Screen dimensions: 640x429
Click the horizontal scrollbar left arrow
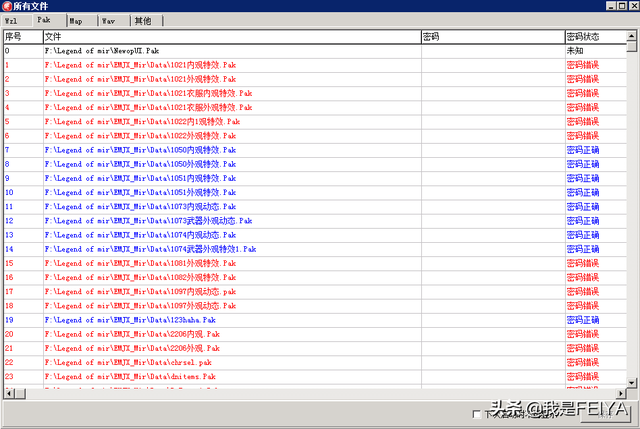(x=9, y=393)
